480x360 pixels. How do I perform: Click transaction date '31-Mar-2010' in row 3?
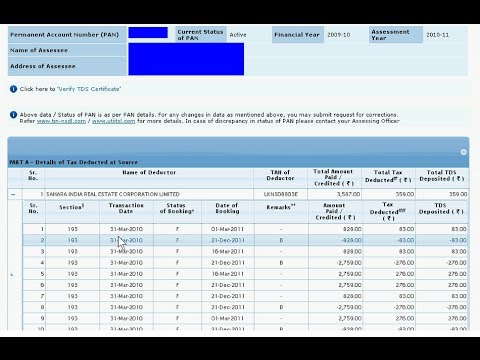coord(126,251)
